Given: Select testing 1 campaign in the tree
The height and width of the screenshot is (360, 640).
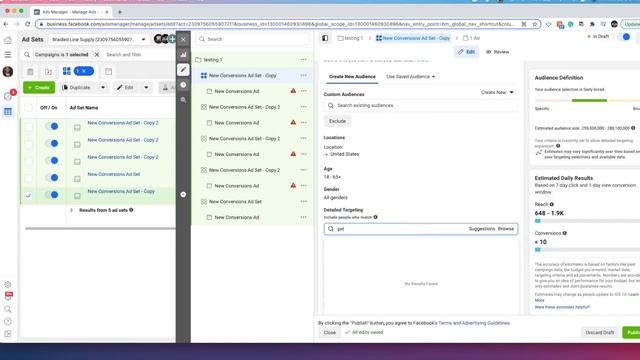Looking at the screenshot, I should click(213, 60).
